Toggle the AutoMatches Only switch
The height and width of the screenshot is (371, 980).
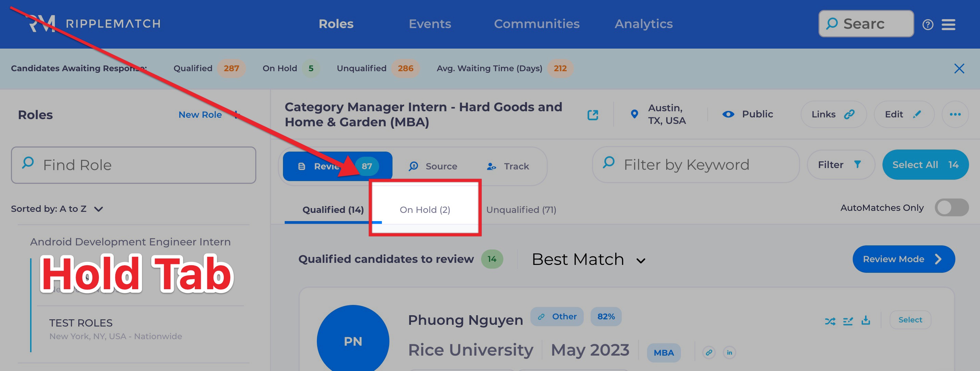952,208
